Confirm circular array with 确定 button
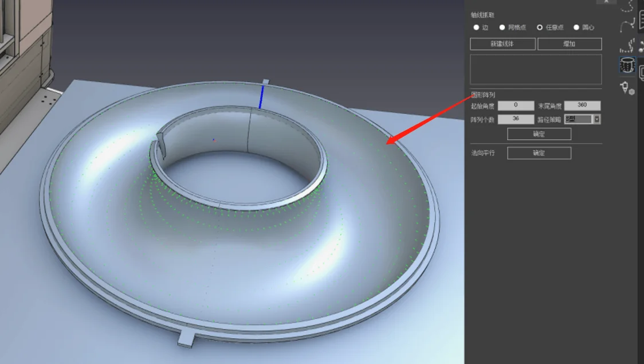 (539, 134)
